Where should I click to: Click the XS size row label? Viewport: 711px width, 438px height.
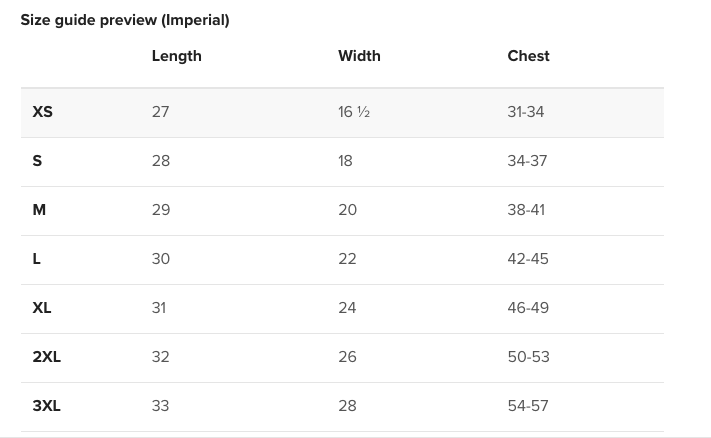[42, 112]
